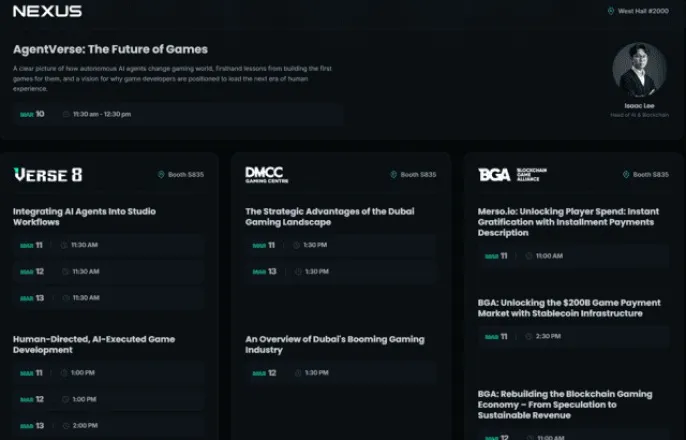686x440 pixels.
Task: Click the clock icon beside 11:30 am - 12:30 pm
Action: [x=66, y=114]
